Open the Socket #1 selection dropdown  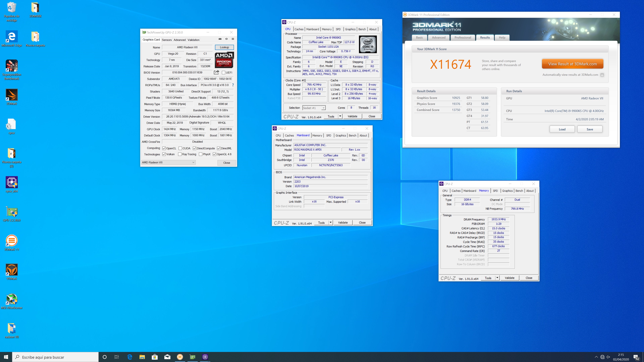click(x=314, y=108)
